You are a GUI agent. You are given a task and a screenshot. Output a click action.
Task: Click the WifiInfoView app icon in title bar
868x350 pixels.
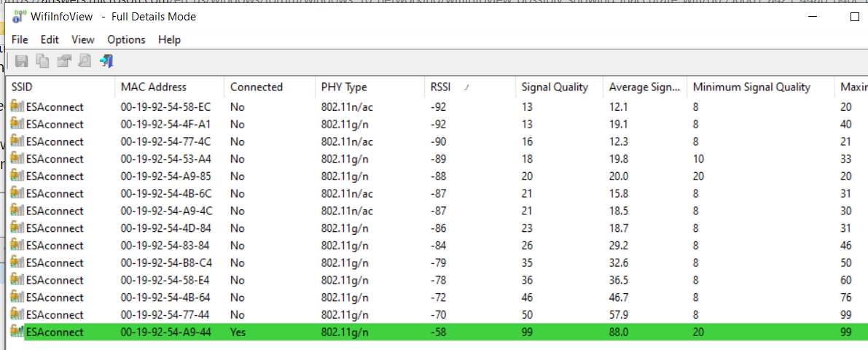[20, 17]
